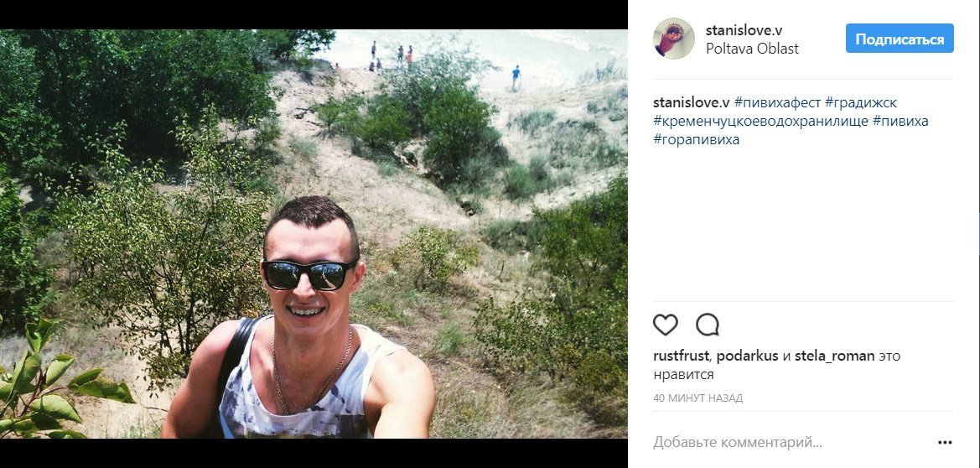This screenshot has height=468, width=980.
Task: Like the post with the heart icon
Action: tap(665, 325)
